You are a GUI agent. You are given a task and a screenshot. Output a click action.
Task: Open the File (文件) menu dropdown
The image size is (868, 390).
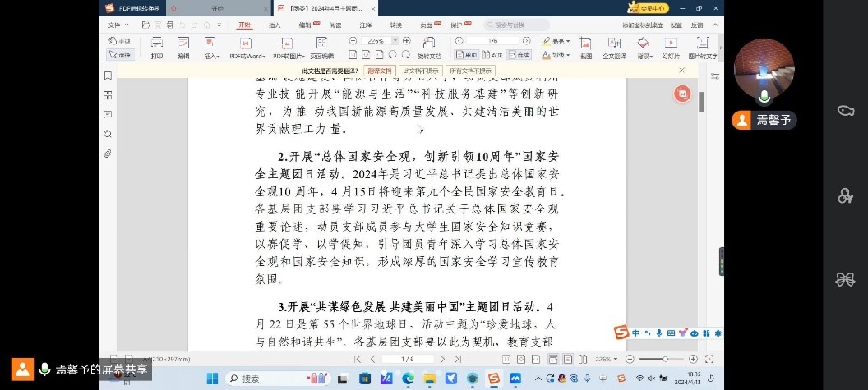click(x=118, y=25)
